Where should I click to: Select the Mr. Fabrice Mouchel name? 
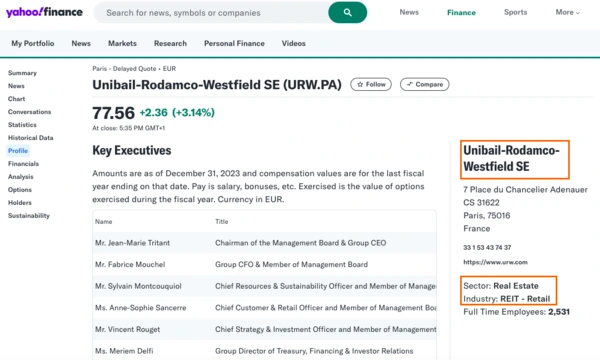coord(130,265)
